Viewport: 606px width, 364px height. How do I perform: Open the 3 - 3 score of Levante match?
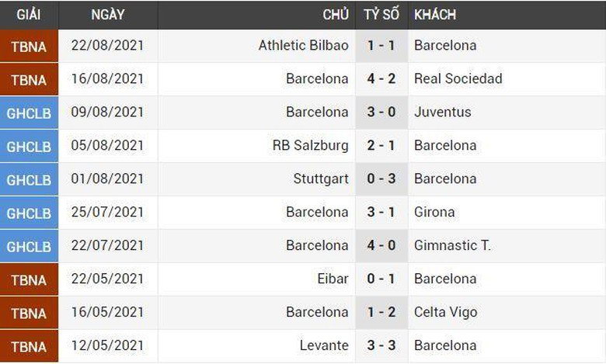(x=381, y=345)
